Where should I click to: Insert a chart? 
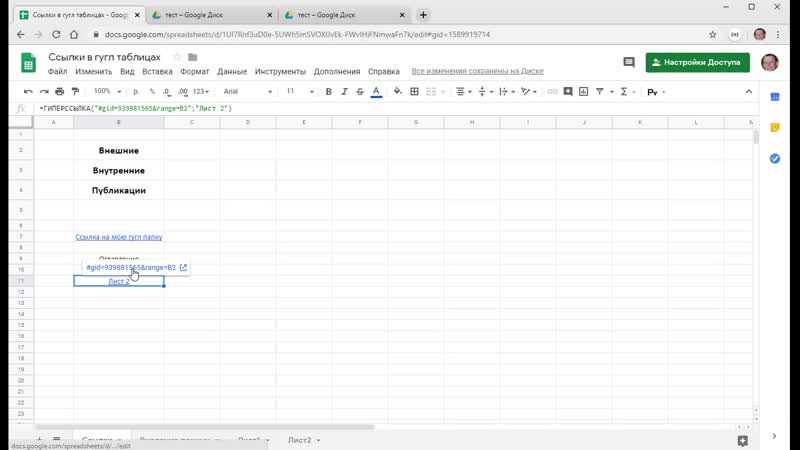584,91
